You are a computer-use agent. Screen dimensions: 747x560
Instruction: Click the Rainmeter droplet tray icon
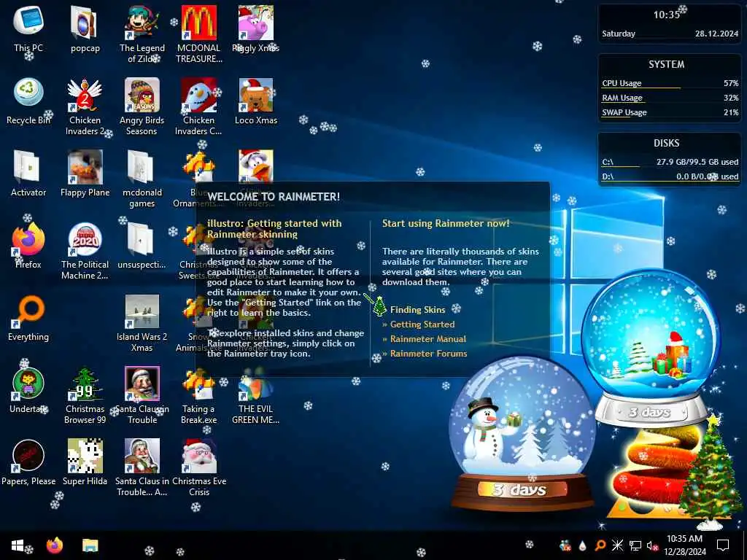pyautogui.click(x=582, y=545)
